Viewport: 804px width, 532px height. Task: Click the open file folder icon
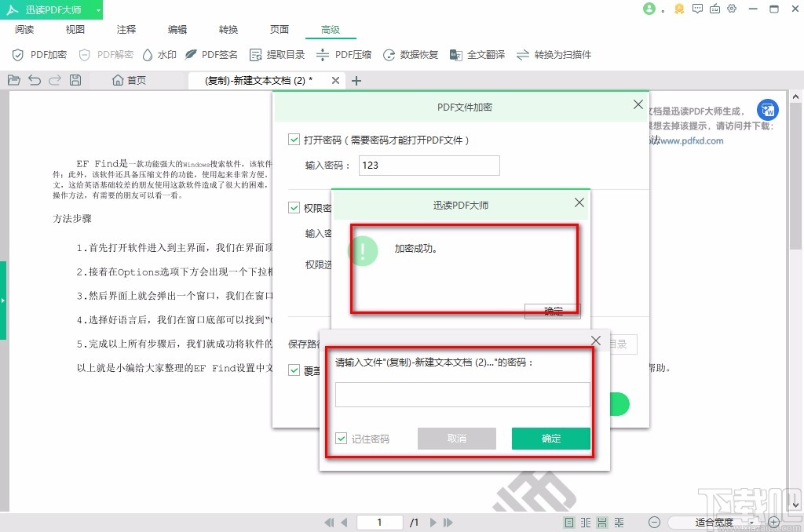point(14,80)
